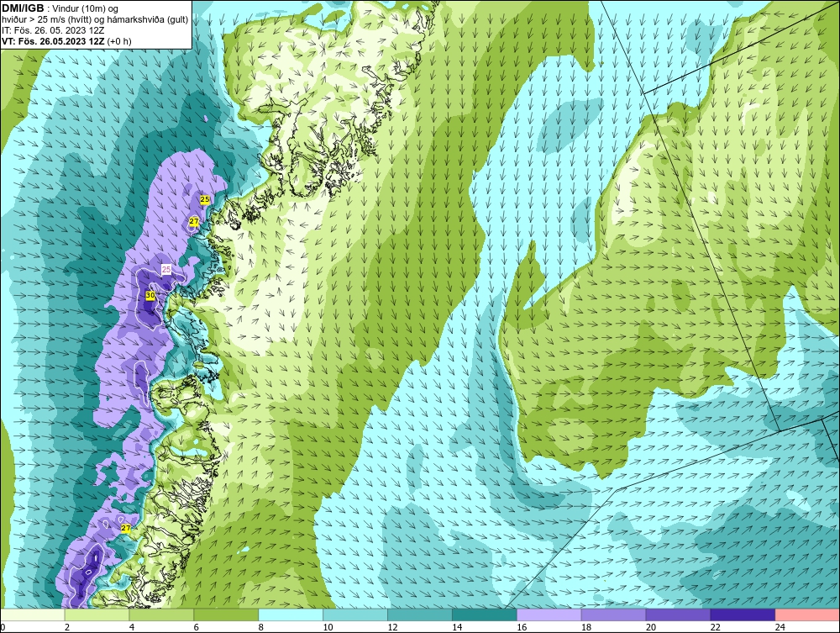Select the lone yellow 27 label near the southern coast

(x=125, y=528)
